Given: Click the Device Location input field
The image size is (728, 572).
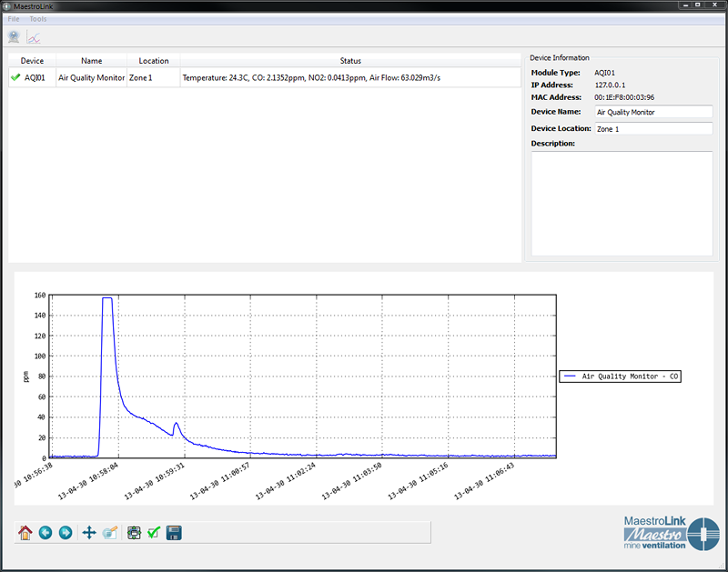Looking at the screenshot, I should (x=653, y=128).
